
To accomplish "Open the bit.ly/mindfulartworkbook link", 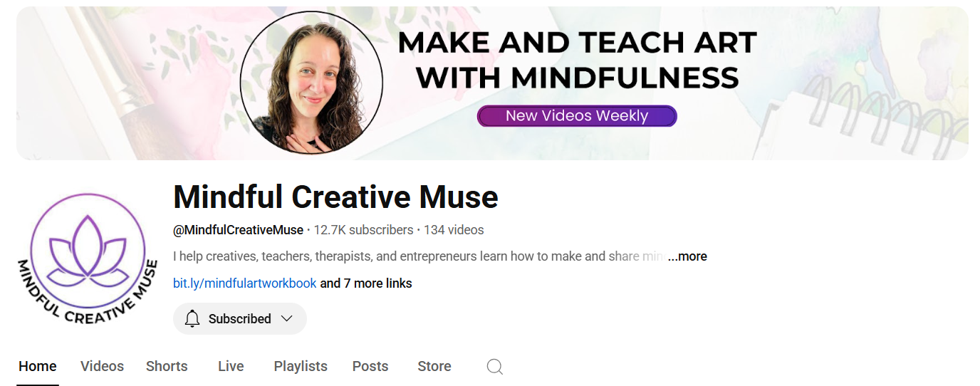I will (x=245, y=283).
